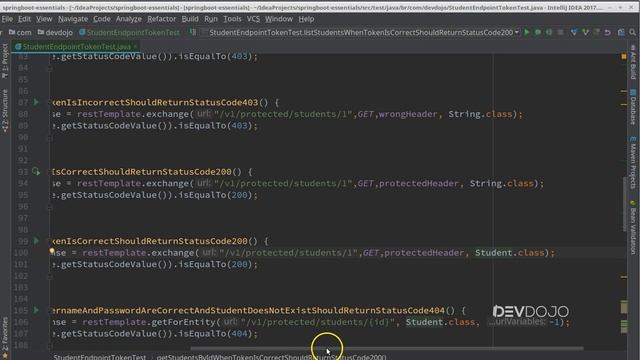Click getForEntity call on line 106

[x=183, y=322]
